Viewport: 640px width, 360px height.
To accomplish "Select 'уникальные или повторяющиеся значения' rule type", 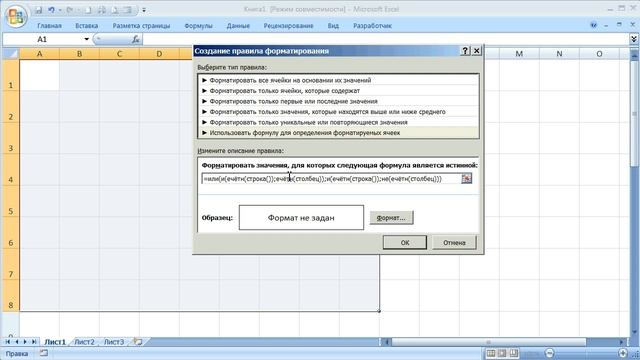I will click(338, 122).
